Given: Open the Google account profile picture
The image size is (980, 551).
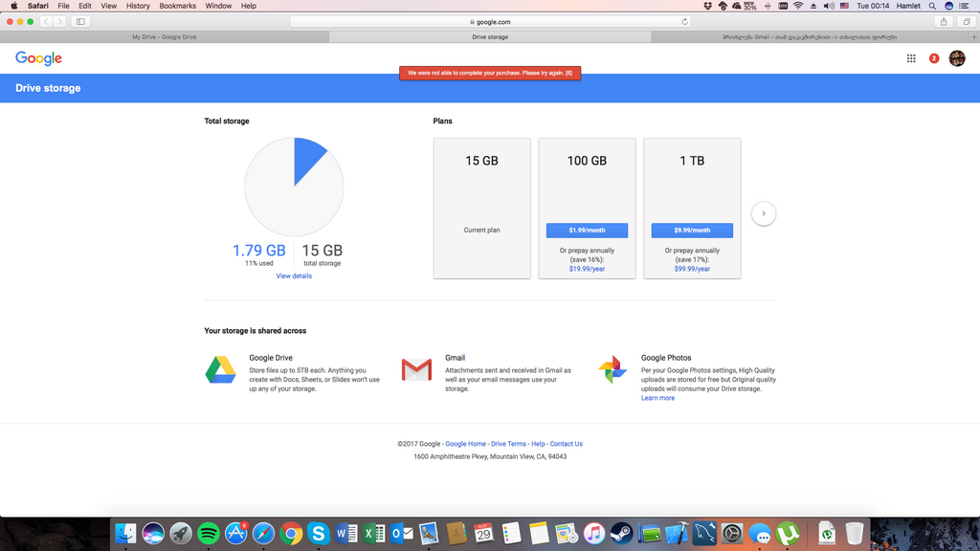Looking at the screenshot, I should point(957,58).
